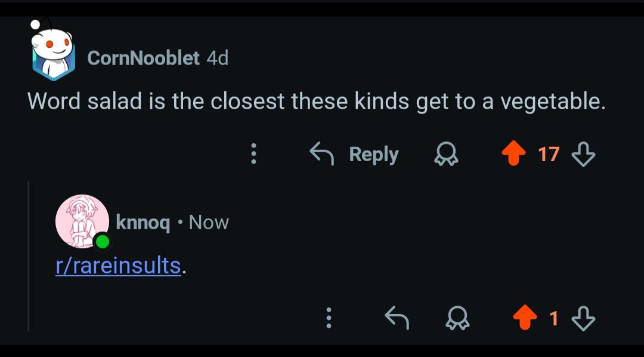Upvote CornNooblet's comment

click(513, 153)
